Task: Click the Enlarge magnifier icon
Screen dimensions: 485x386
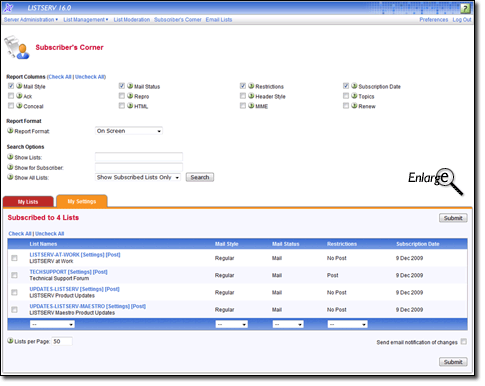Action: tap(435, 181)
